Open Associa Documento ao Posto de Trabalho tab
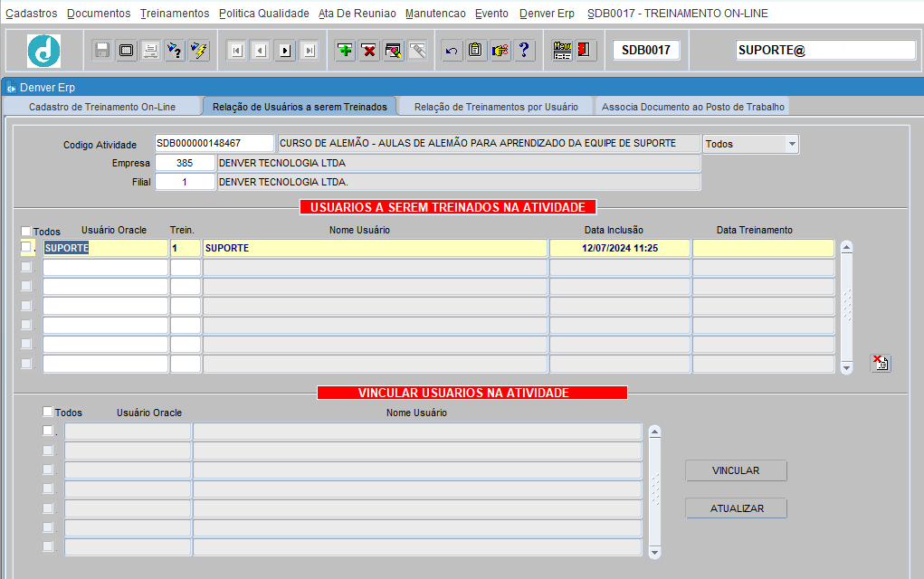The height and width of the screenshot is (579, 924). [692, 107]
